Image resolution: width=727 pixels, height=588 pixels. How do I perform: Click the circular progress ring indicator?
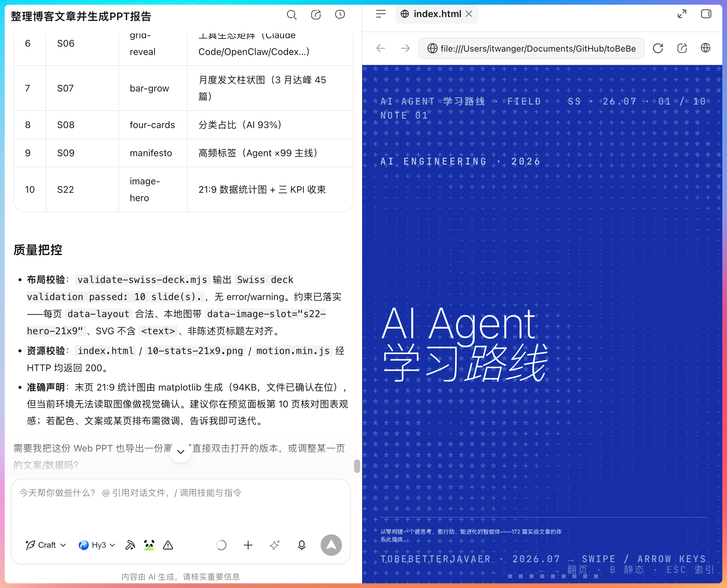[221, 545]
